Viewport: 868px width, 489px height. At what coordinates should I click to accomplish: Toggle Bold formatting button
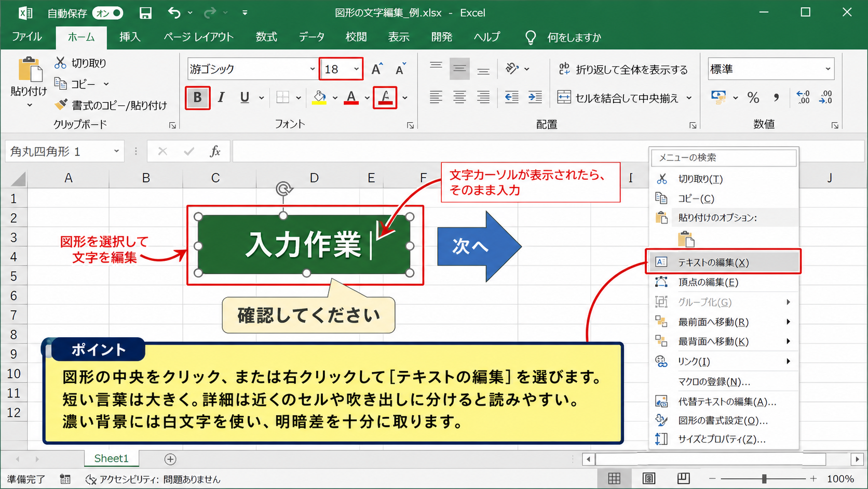[197, 97]
